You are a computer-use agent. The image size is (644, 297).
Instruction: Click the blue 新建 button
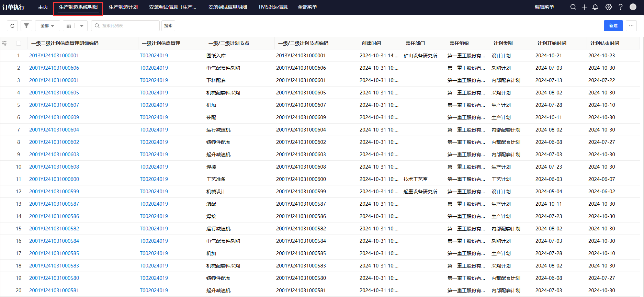[613, 26]
